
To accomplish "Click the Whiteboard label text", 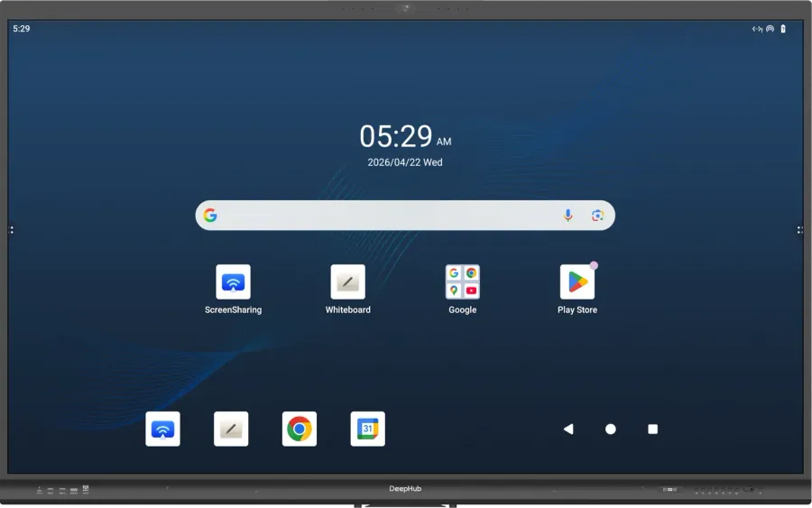I will tap(347, 309).
